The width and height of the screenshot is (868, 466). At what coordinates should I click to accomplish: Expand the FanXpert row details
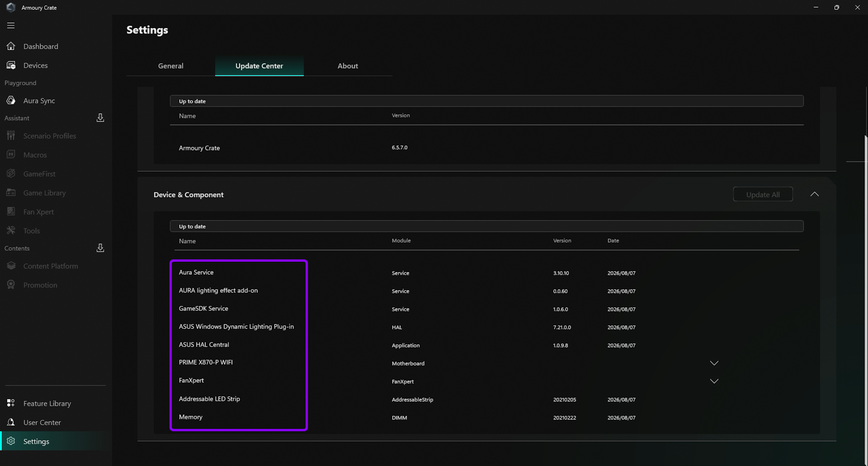[x=714, y=381]
